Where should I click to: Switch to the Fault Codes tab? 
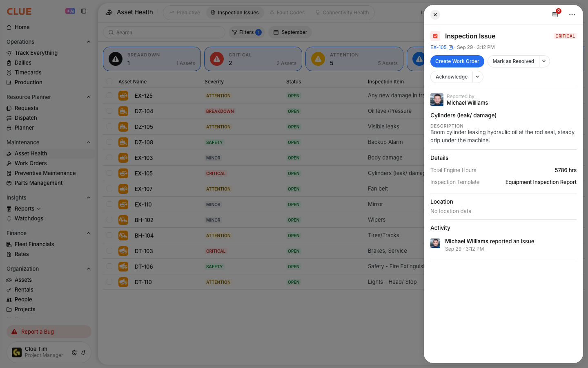tap(287, 13)
